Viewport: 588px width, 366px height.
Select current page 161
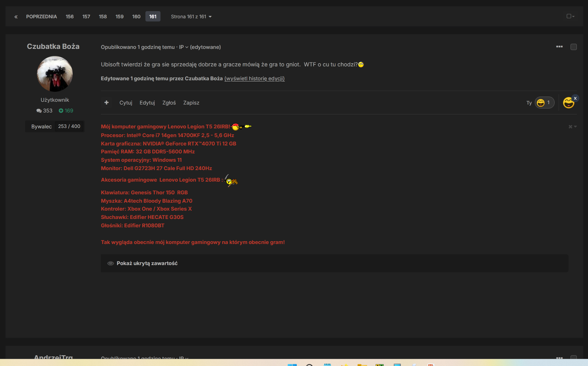[153, 17]
